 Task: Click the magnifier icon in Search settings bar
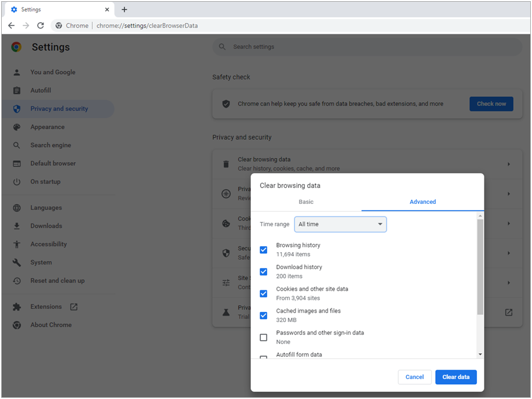[x=222, y=47]
